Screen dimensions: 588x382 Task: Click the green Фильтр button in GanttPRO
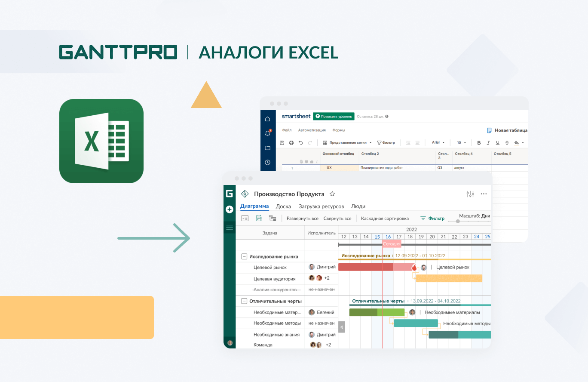432,219
